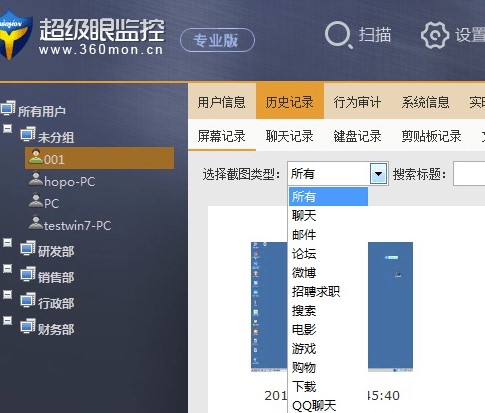The height and width of the screenshot is (413, 485).
Task: Collapse the 行政部 tree node
Action: point(7,295)
